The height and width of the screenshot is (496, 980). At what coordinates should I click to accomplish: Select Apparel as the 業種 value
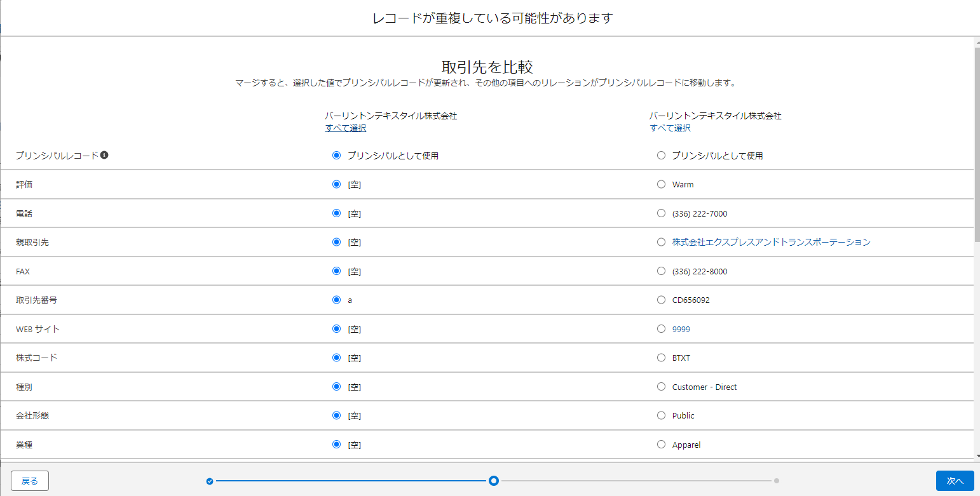tap(661, 445)
